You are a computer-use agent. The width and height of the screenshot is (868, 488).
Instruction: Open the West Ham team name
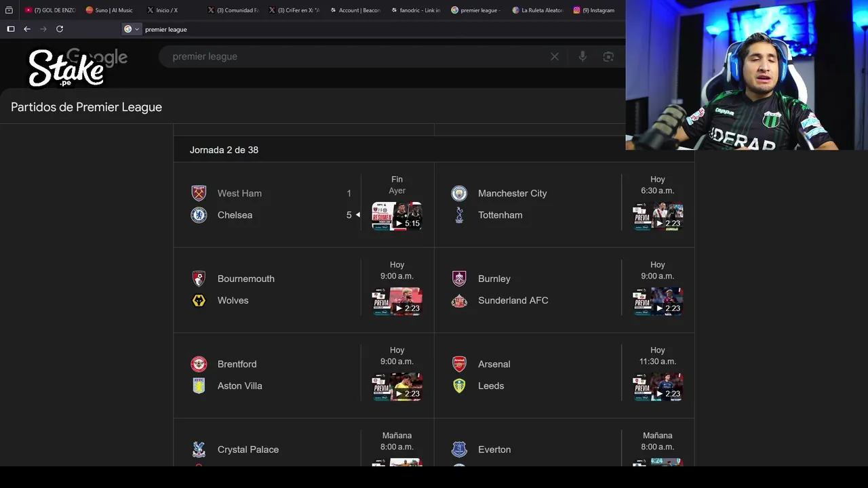239,193
